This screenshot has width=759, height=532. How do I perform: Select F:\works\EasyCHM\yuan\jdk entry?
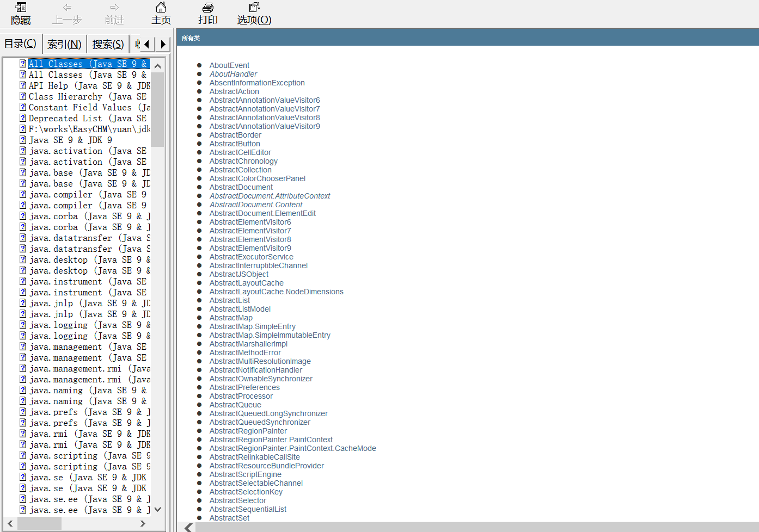tap(89, 129)
